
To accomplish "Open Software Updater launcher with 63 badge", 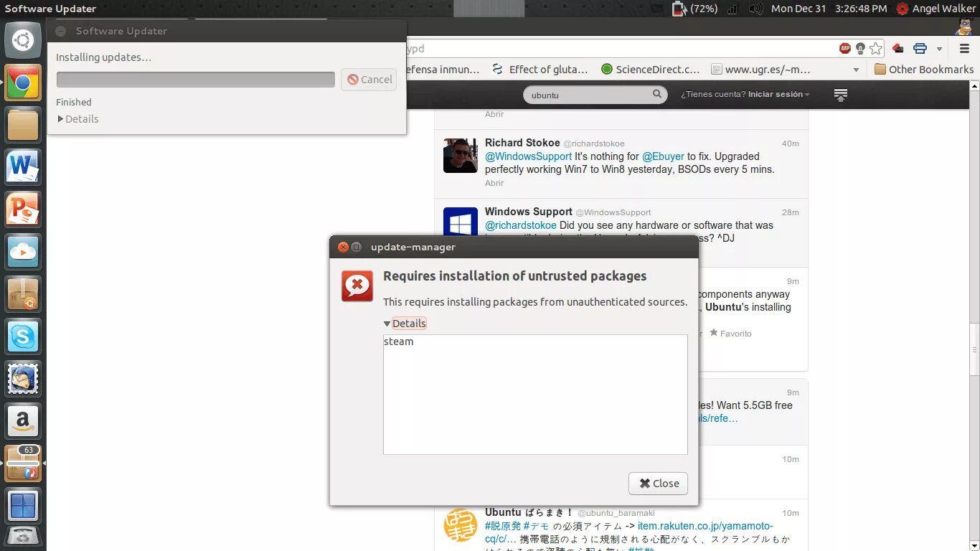I will (23, 463).
